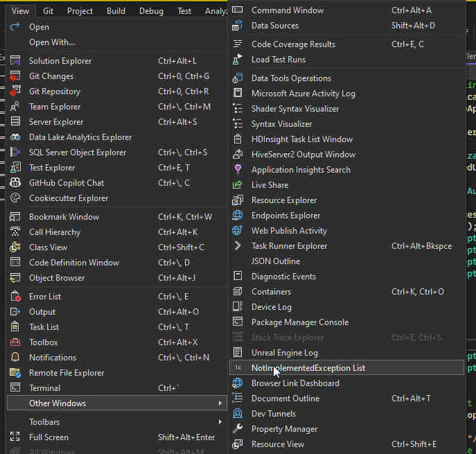Click the Endpoints Explorer globe icon

pos(238,216)
